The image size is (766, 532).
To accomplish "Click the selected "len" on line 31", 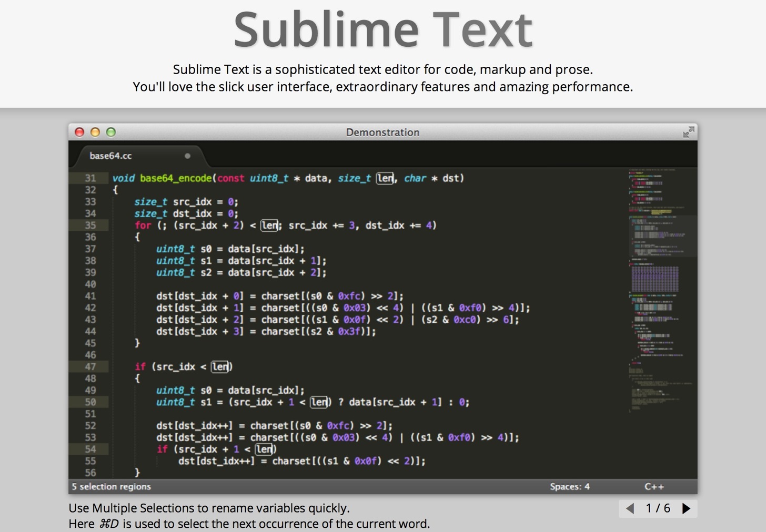I will click(x=385, y=178).
